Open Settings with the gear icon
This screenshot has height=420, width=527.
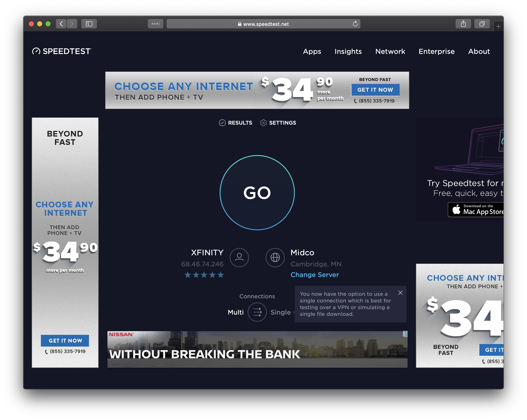(x=263, y=123)
